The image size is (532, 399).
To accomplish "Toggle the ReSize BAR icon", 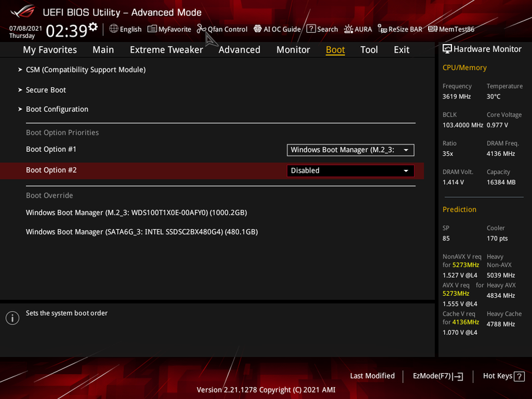I will click(382, 29).
